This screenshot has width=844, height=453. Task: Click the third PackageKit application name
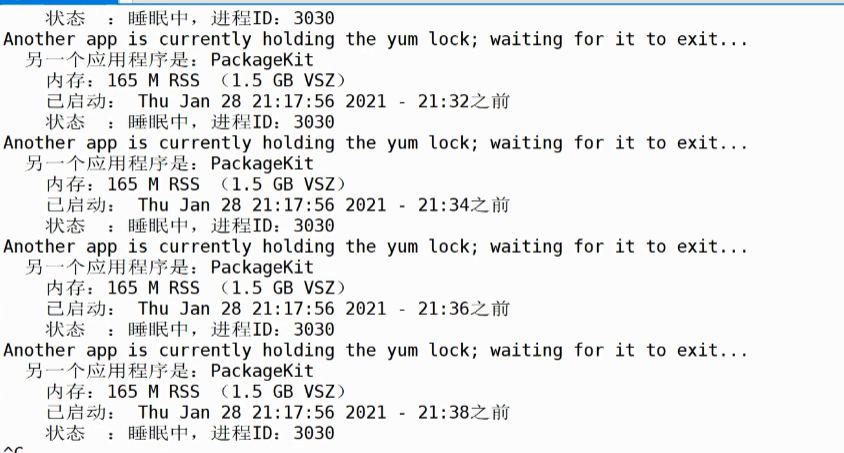click(x=262, y=268)
